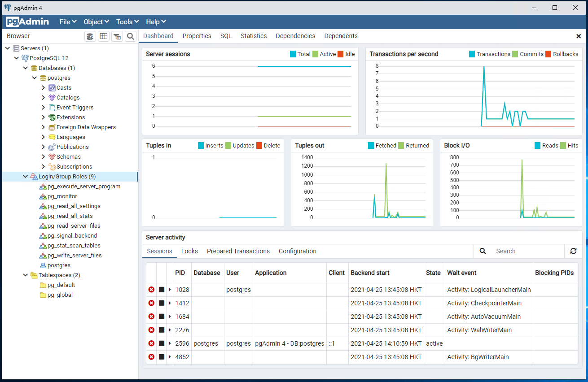
Task: Terminate session PID 1028 with red X icon
Action: click(151, 290)
